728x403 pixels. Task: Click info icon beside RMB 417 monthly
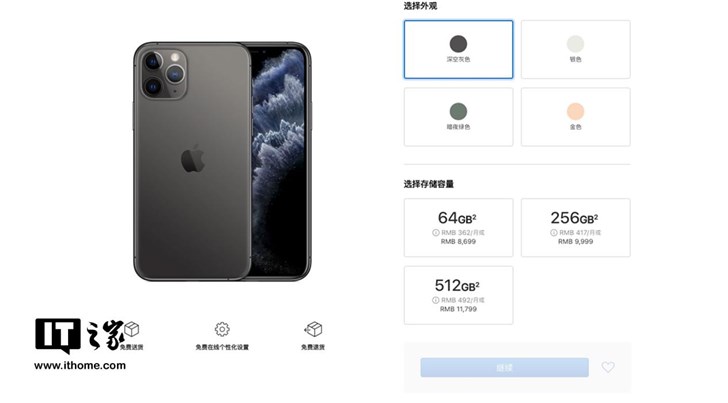tap(553, 233)
